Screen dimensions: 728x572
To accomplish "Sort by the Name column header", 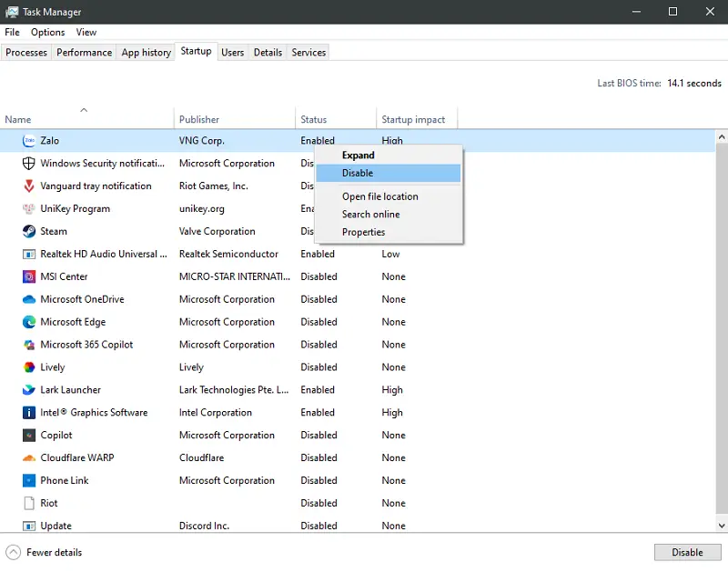I will point(18,119).
